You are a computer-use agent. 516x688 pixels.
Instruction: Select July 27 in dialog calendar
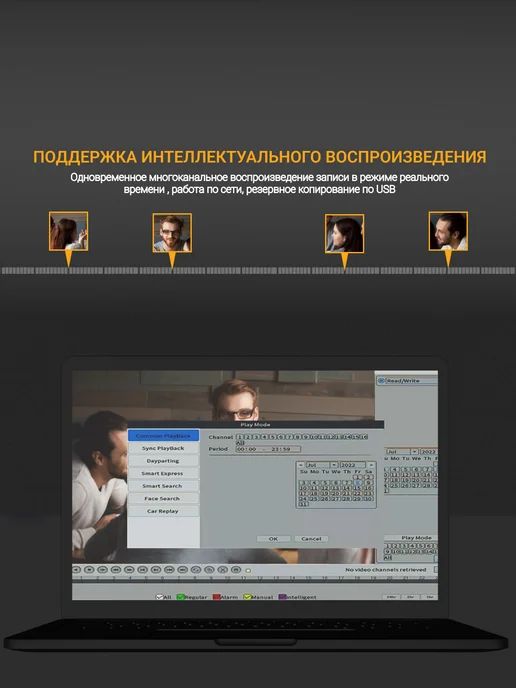tap(336, 499)
